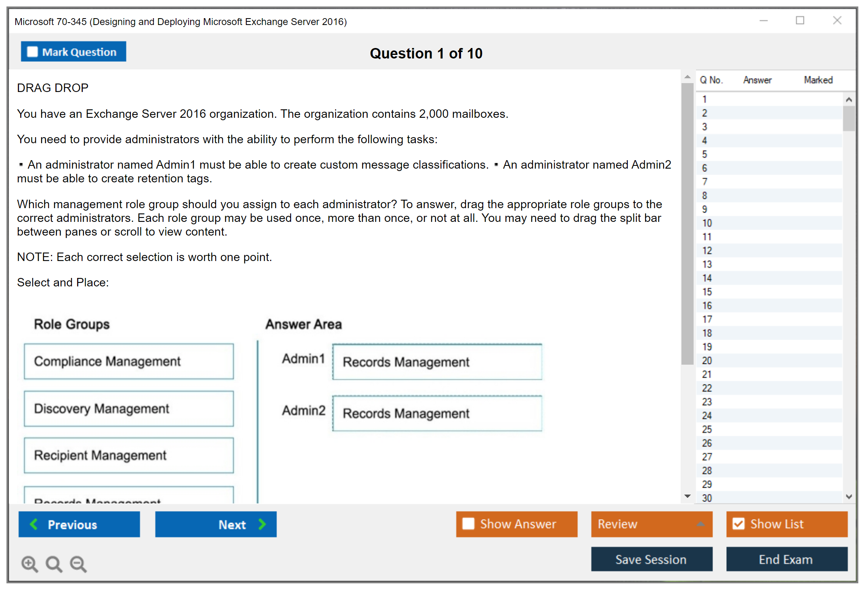Click the Marked column header
This screenshot has width=868, height=593.
[818, 80]
